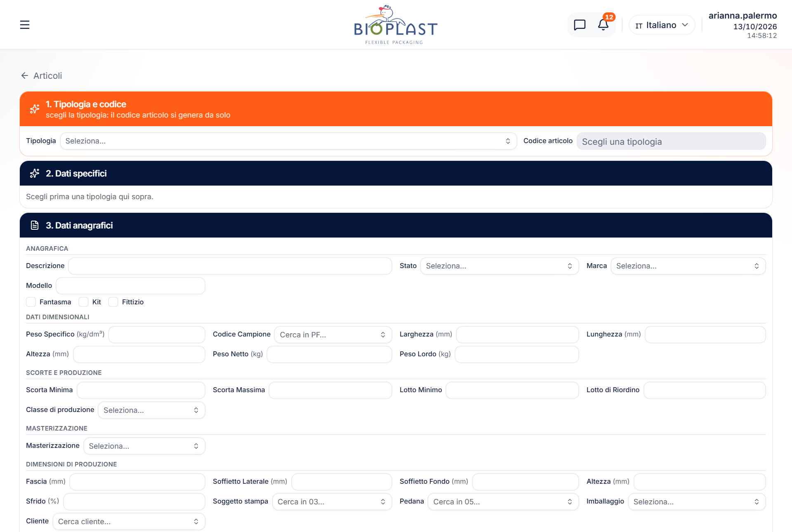Click the arianna.palermo username
The image size is (792, 532).
click(742, 16)
